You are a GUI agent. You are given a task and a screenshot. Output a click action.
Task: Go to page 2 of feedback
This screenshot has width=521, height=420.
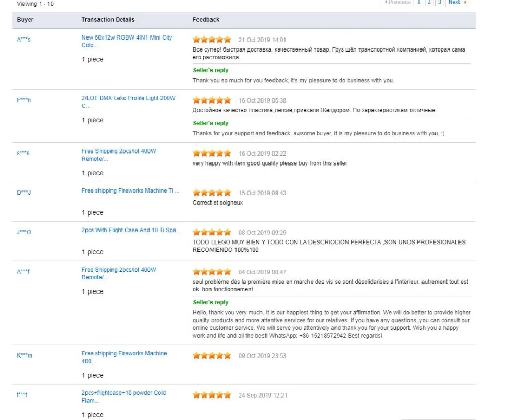point(429,3)
